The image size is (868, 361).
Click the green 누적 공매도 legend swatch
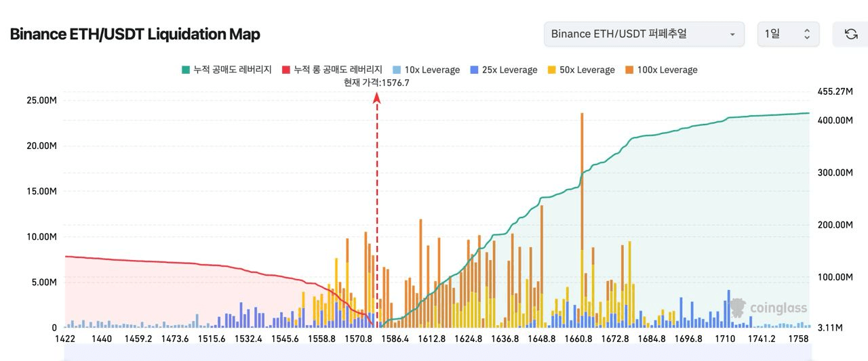pyautogui.click(x=185, y=70)
